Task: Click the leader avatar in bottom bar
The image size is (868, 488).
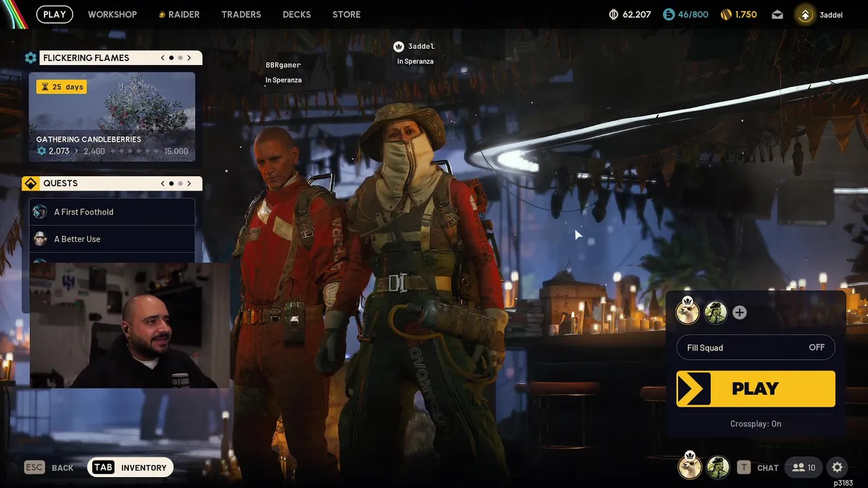Action: [x=690, y=466]
